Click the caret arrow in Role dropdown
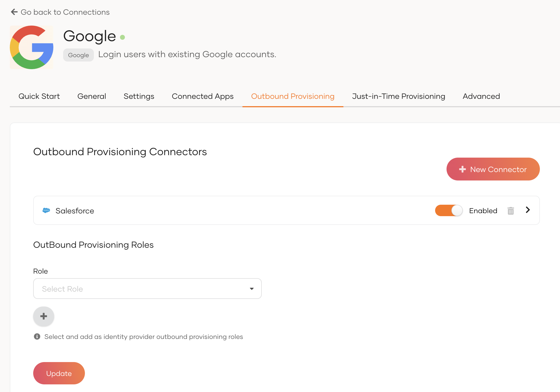The height and width of the screenshot is (392, 560). coord(252,289)
